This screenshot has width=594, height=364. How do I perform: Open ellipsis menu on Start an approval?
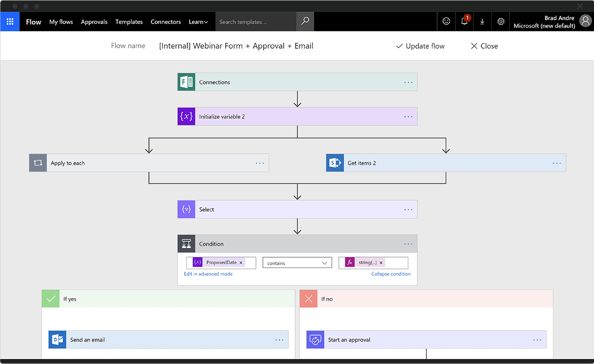coord(537,340)
